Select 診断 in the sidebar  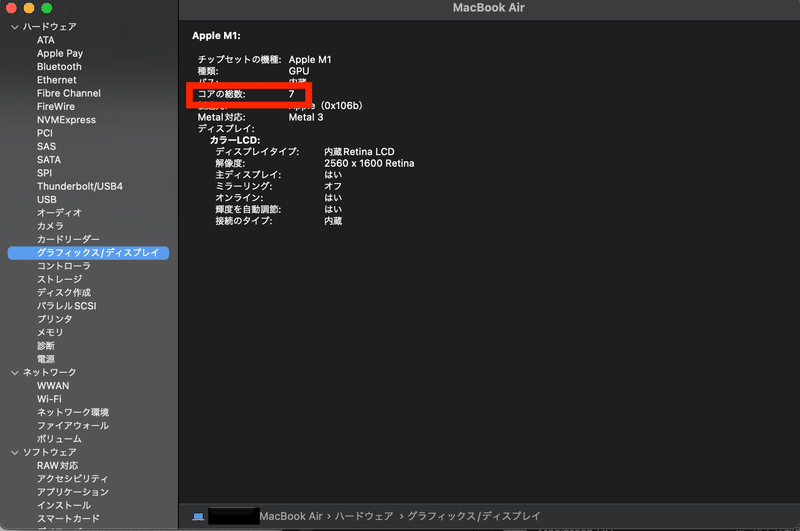(46, 345)
